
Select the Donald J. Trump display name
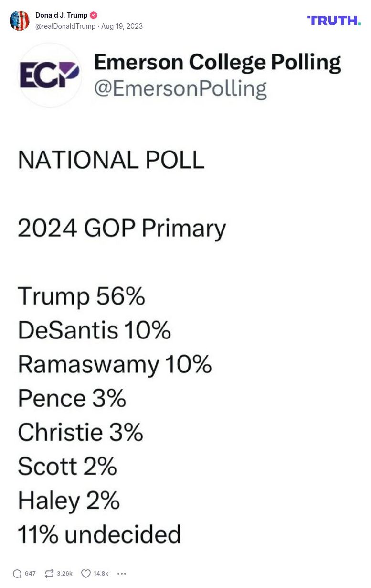click(62, 15)
